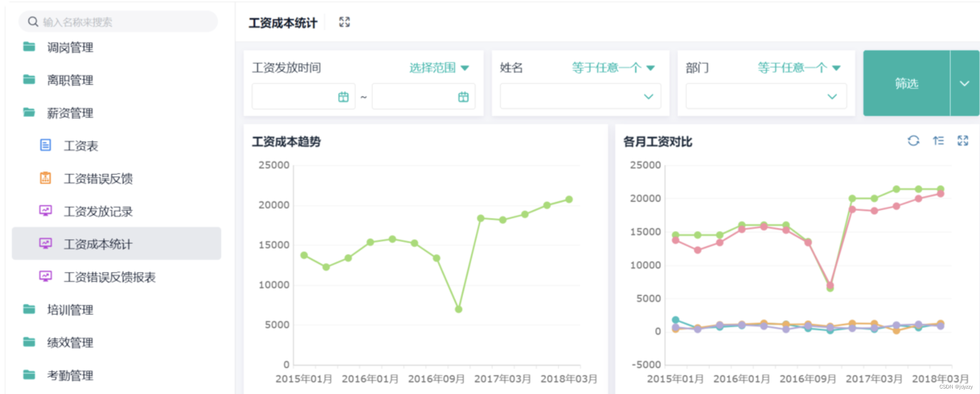Click the 薪资管理 folder icon
The image size is (980, 394).
coord(29,112)
